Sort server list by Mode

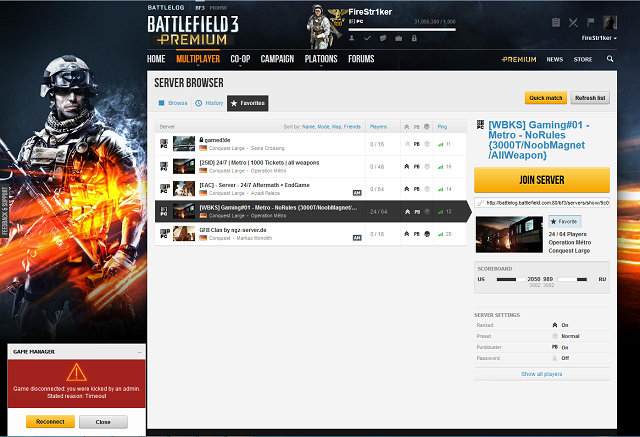(323, 127)
